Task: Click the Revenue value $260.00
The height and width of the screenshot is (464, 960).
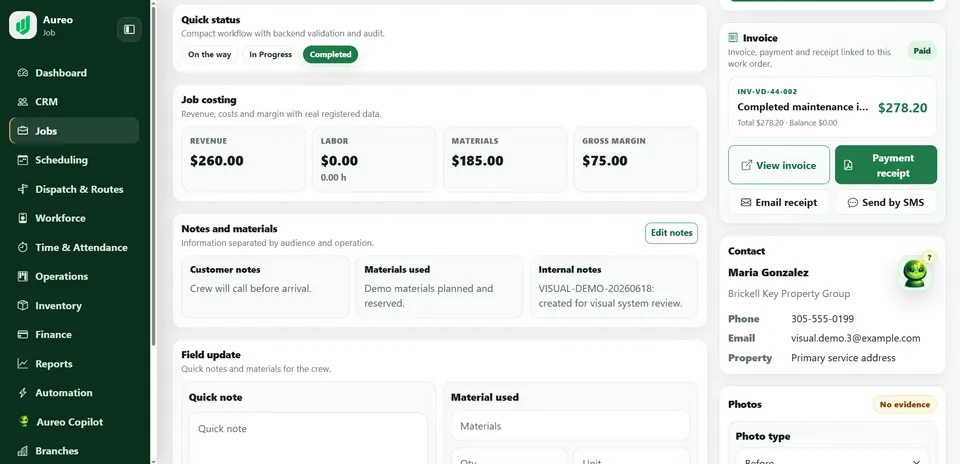Action: coord(216,161)
